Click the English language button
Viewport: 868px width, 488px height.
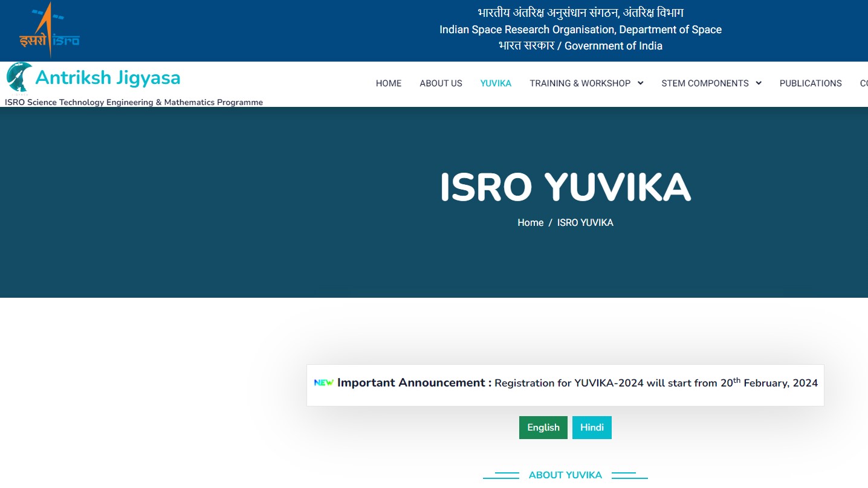[x=543, y=427]
